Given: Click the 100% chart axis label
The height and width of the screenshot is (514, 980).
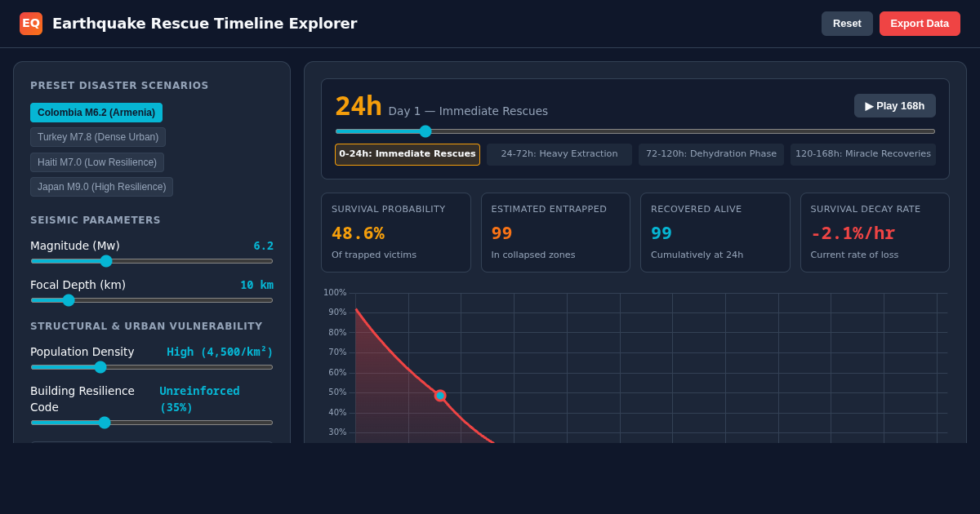Looking at the screenshot, I should pos(335,293).
